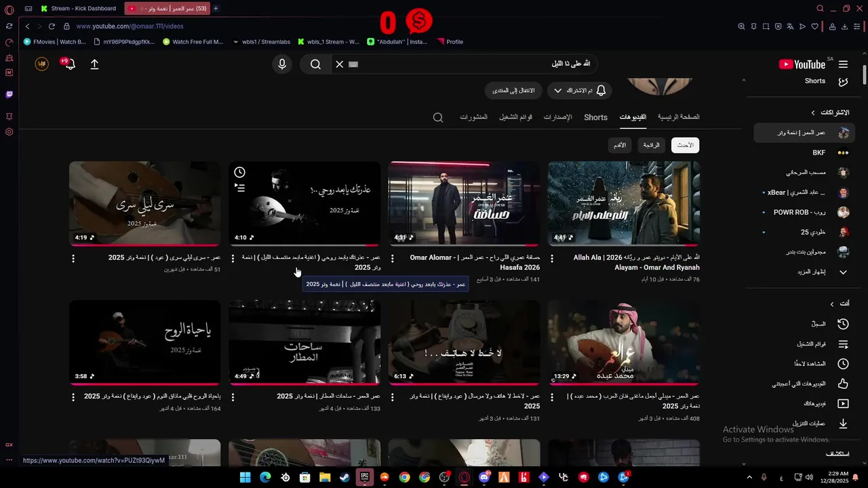Open liked videos thumbs-up sidebar item
This screenshot has height=488, width=868.
pos(804,384)
